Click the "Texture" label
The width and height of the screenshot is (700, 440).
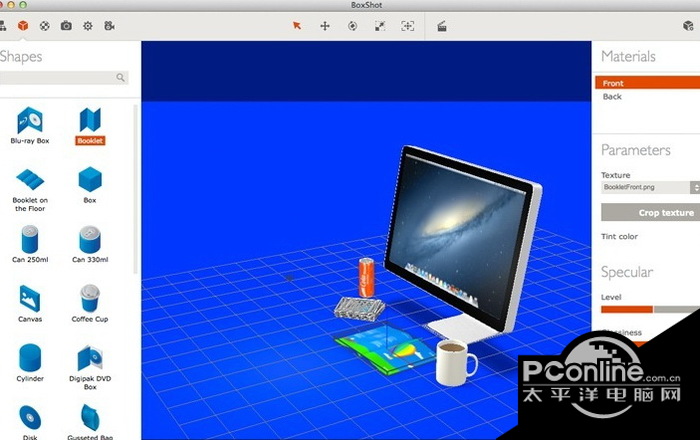tap(616, 175)
